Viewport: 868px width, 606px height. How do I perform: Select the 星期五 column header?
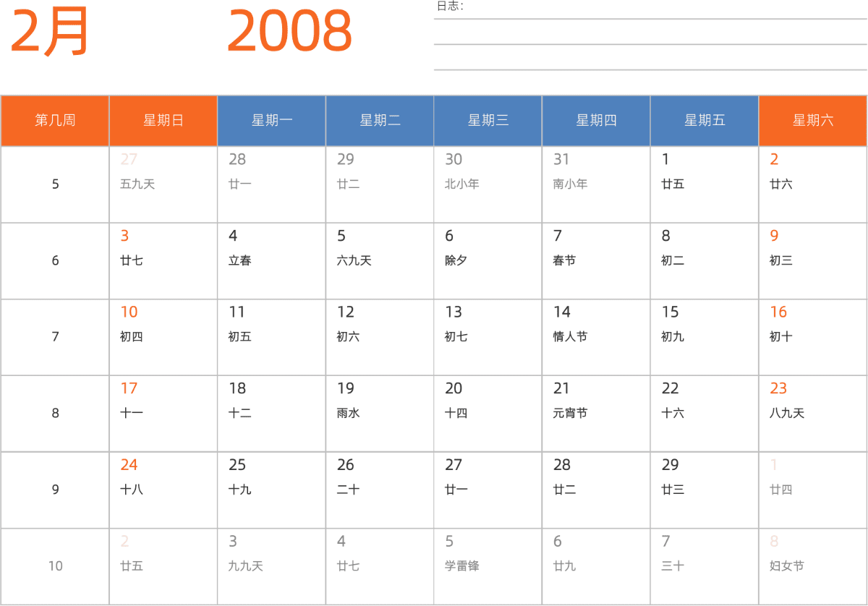[705, 121]
